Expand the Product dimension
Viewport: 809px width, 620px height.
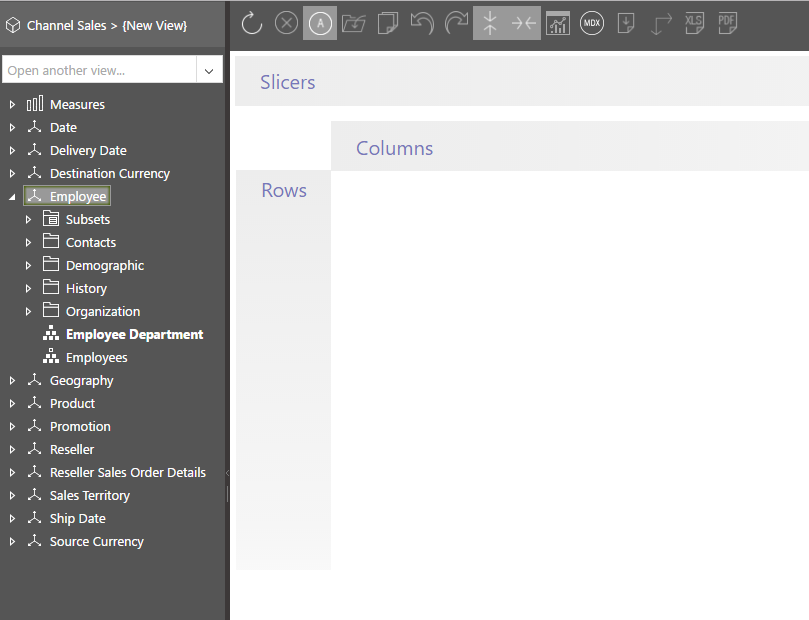tap(12, 404)
